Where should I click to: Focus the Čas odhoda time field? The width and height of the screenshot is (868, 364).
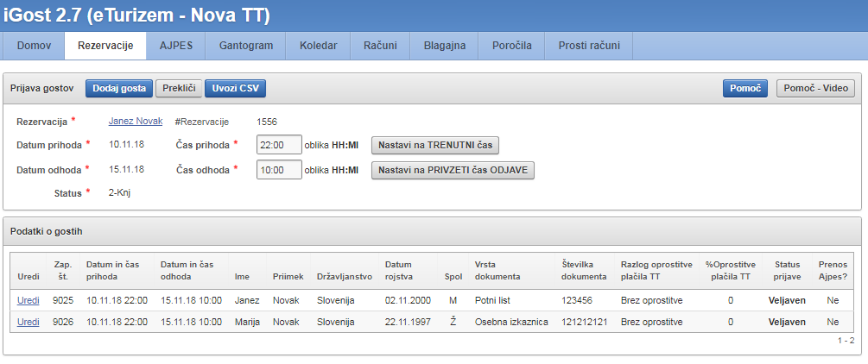(x=279, y=170)
